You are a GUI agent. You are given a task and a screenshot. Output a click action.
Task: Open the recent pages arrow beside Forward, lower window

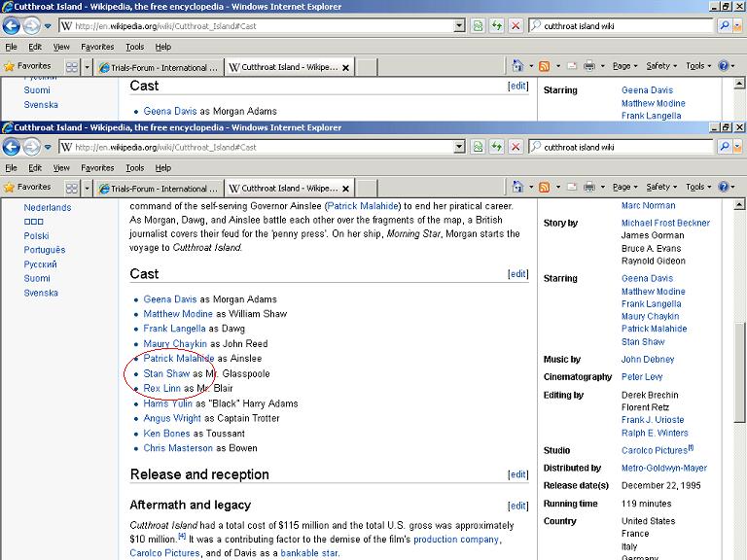click(48, 147)
